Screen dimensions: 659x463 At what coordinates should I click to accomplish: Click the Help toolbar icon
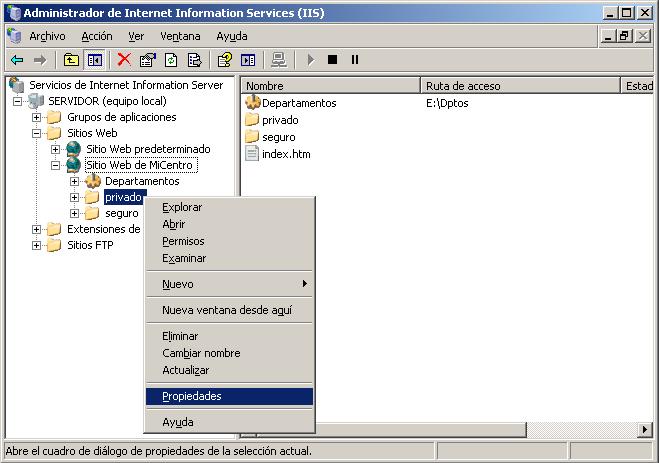coord(225,60)
